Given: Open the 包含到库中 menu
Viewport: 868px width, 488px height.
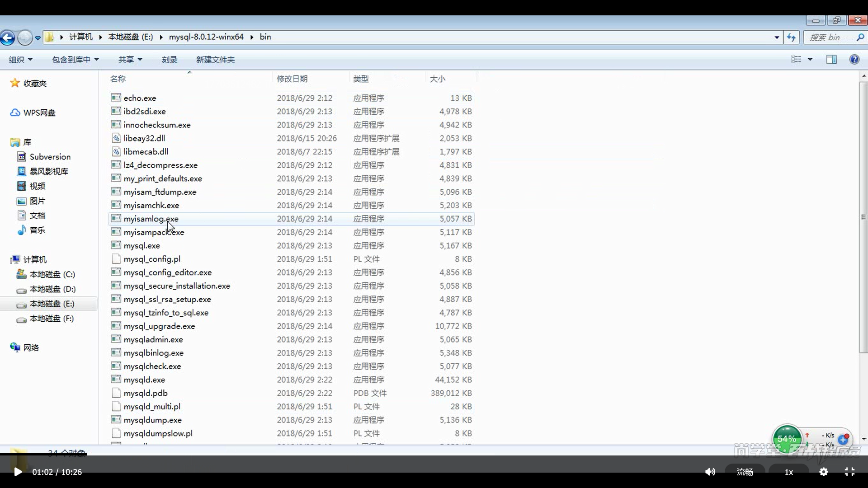Looking at the screenshot, I should click(75, 60).
